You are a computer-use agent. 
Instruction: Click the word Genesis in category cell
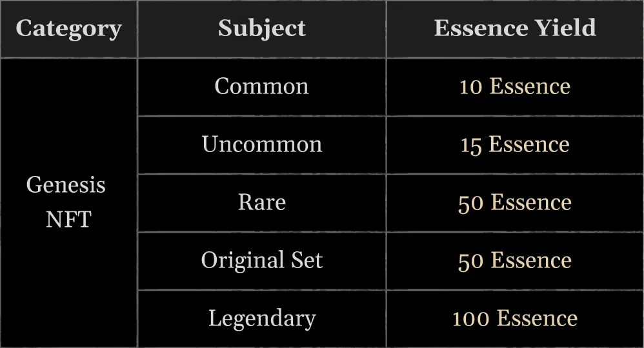(66, 185)
